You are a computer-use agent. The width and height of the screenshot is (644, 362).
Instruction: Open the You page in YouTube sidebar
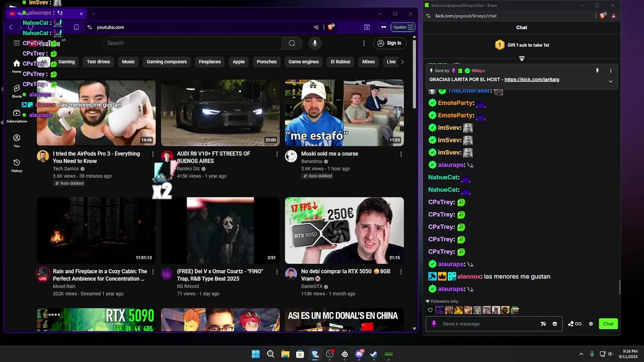[17, 141]
